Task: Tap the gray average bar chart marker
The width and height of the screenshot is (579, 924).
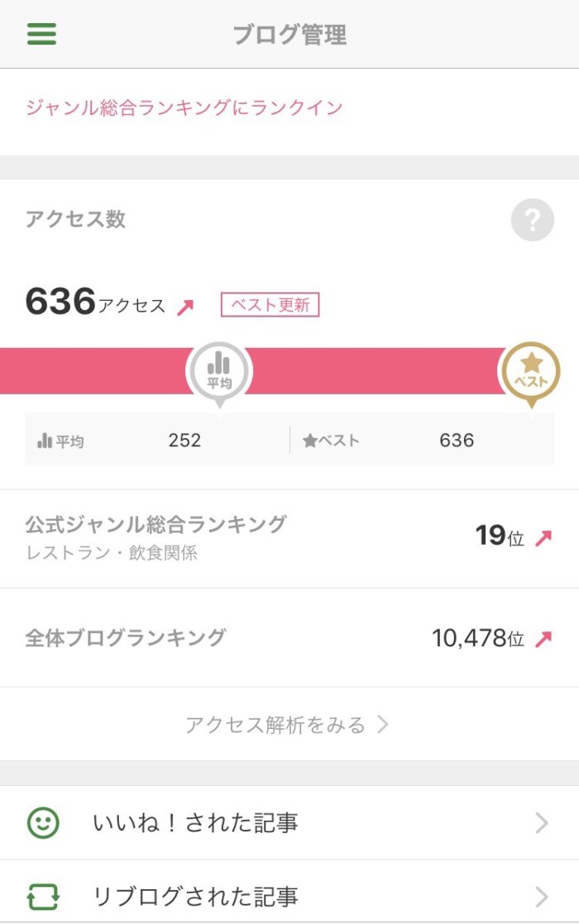Action: point(219,371)
